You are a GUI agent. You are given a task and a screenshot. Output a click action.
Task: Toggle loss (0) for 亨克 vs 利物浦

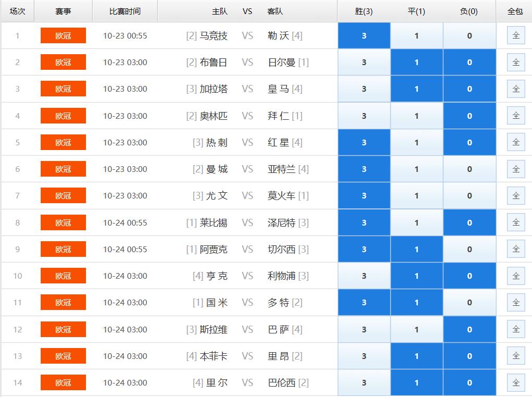469,276
